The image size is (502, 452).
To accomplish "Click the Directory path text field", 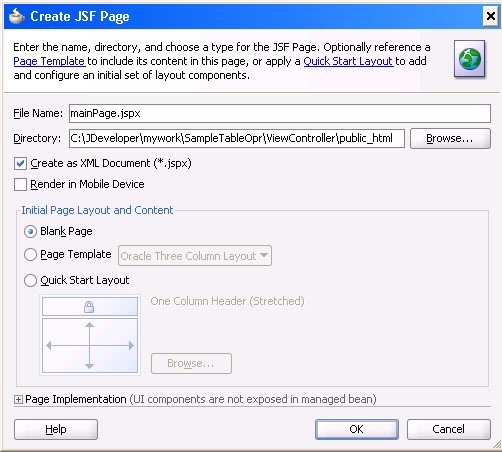I will tap(237, 138).
